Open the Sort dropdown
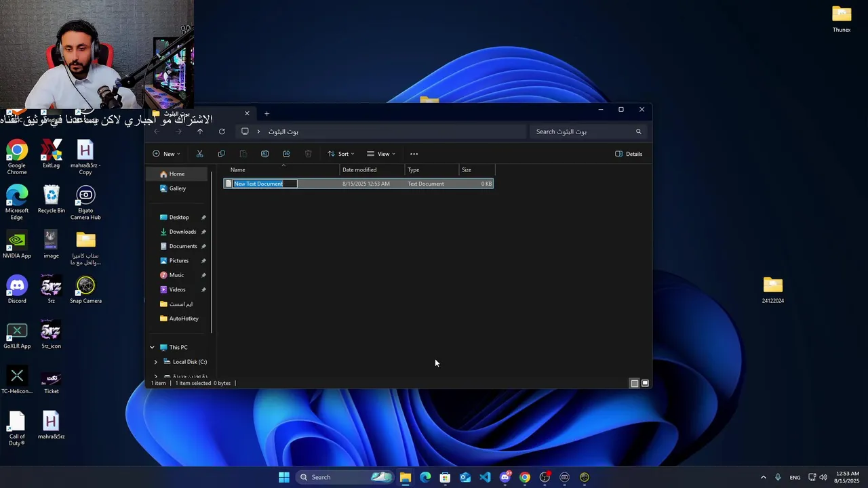 (x=340, y=154)
